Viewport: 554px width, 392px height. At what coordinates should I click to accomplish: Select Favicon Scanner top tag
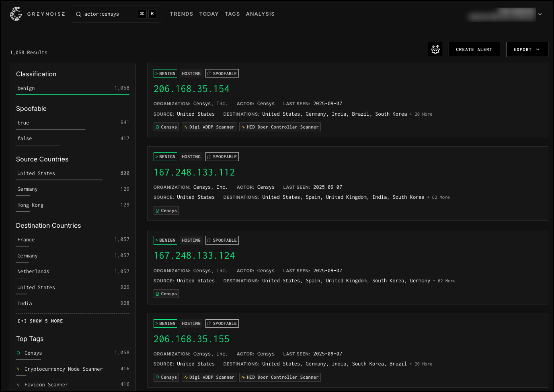[73, 385]
